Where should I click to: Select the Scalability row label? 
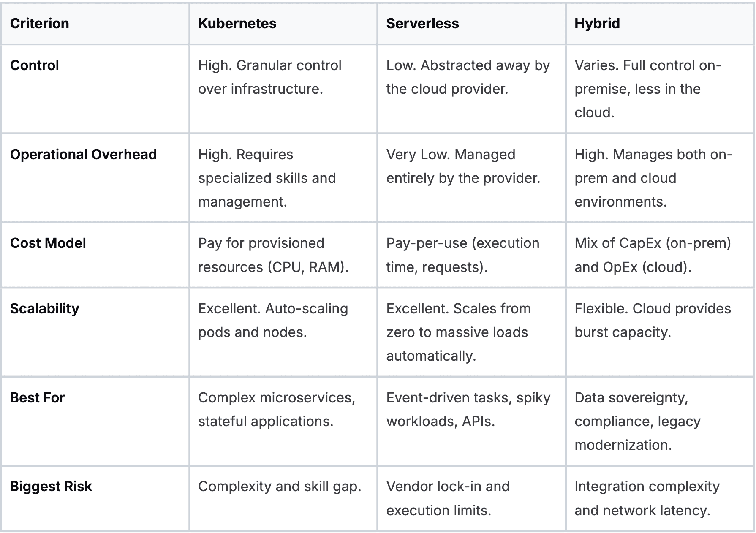45,309
